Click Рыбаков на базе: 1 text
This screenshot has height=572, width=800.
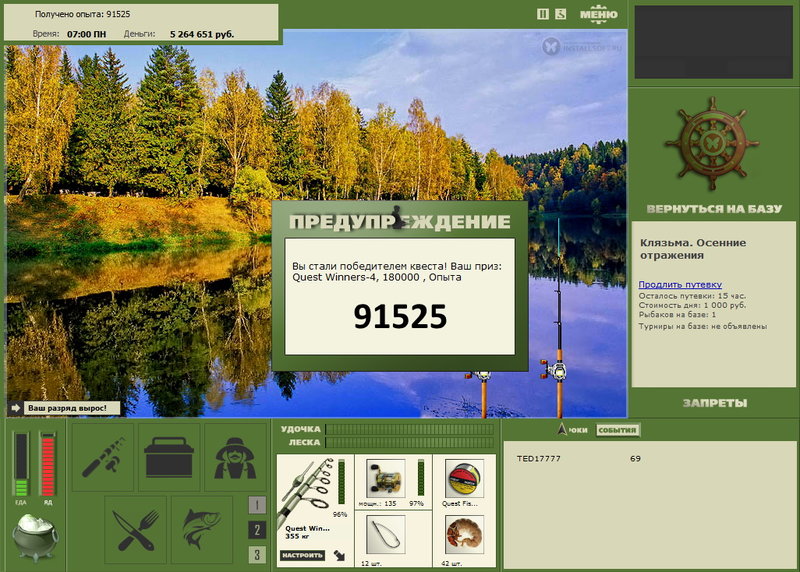tap(677, 314)
